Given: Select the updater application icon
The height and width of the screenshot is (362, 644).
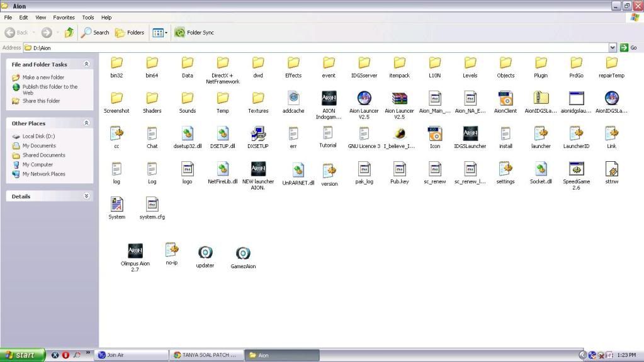Looking at the screenshot, I should [x=205, y=252].
